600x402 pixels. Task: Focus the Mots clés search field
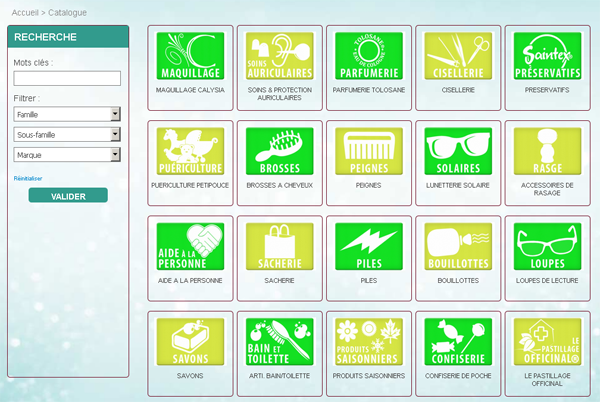pyautogui.click(x=67, y=78)
